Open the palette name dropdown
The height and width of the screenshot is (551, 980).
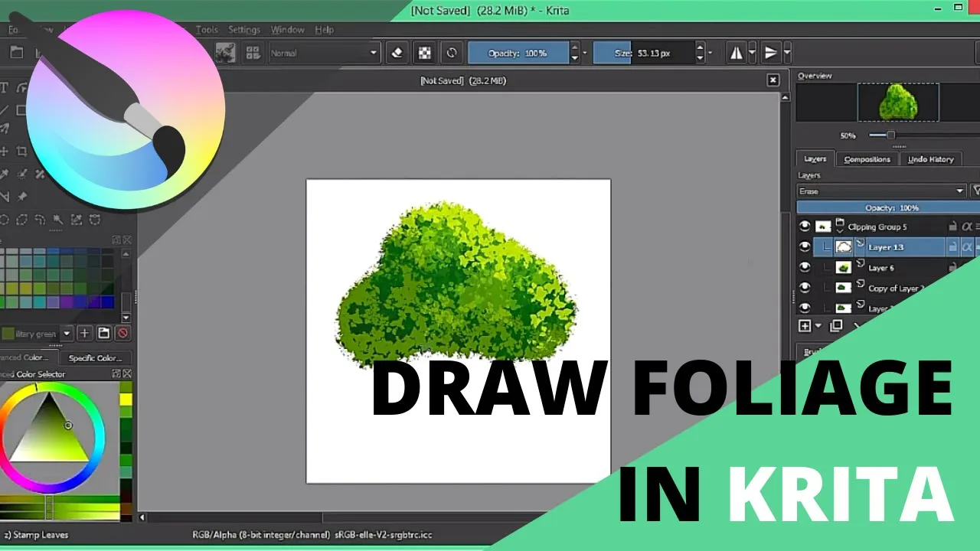67,333
